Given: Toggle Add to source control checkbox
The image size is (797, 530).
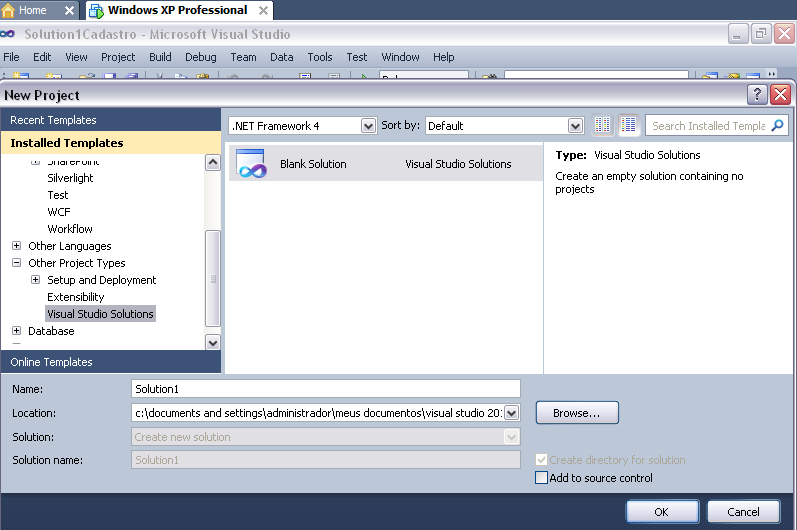Looking at the screenshot, I should pos(541,478).
